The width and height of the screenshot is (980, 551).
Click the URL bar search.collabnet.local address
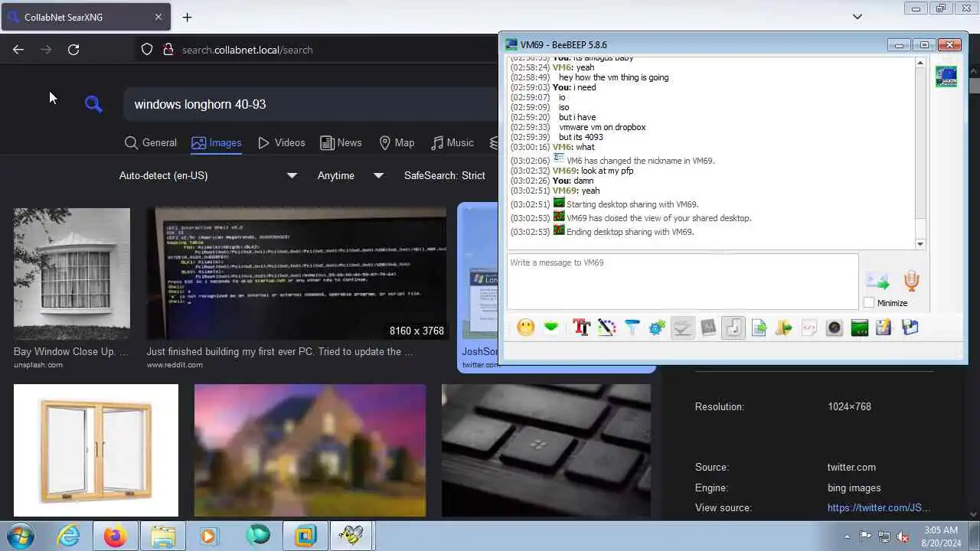(247, 50)
